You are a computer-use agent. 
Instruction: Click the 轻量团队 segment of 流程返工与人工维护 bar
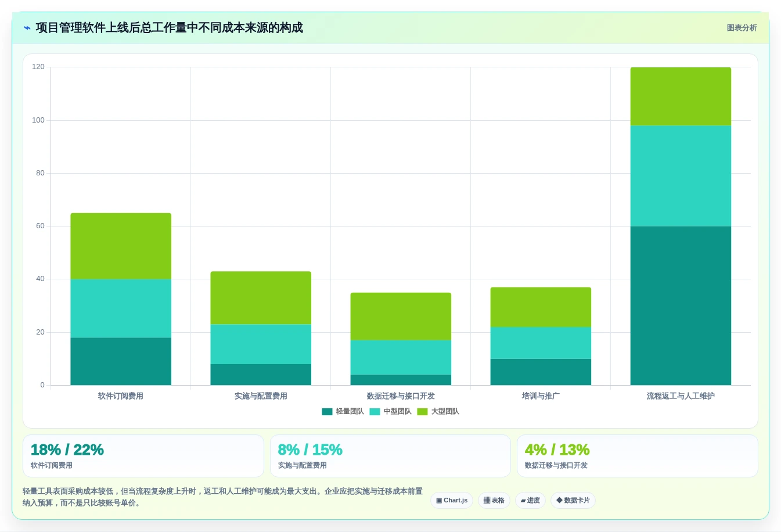681,305
